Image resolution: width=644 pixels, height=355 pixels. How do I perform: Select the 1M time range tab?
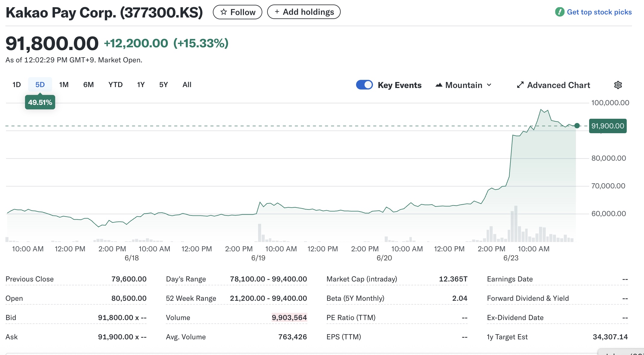click(x=64, y=85)
